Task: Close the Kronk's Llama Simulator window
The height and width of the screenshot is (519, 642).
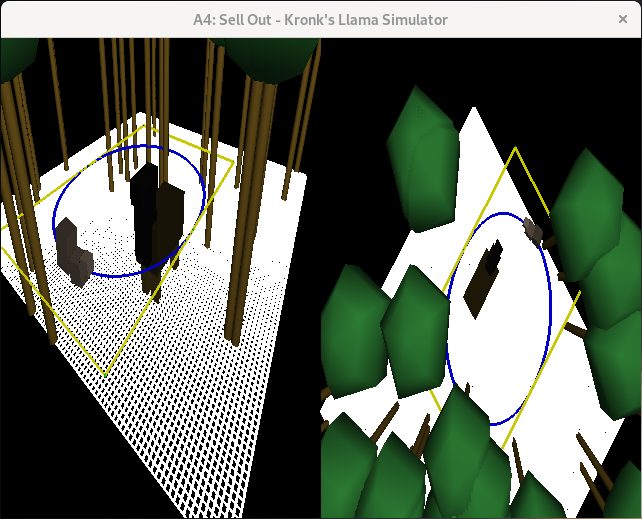Action: [622, 19]
